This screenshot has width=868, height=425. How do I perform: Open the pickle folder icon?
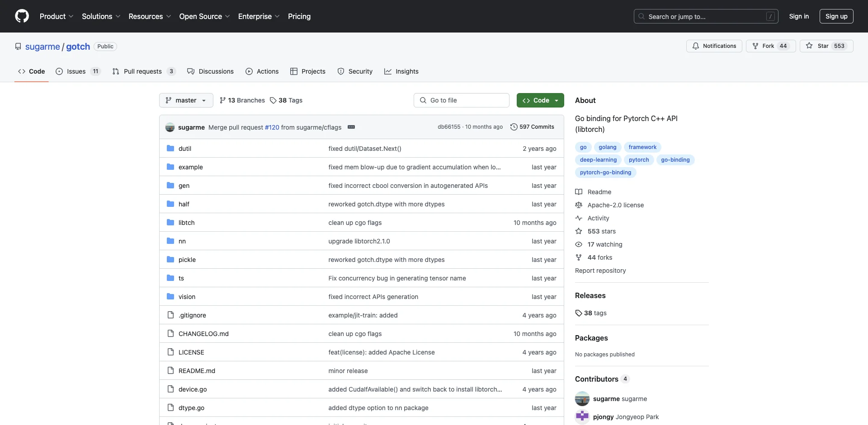170,259
